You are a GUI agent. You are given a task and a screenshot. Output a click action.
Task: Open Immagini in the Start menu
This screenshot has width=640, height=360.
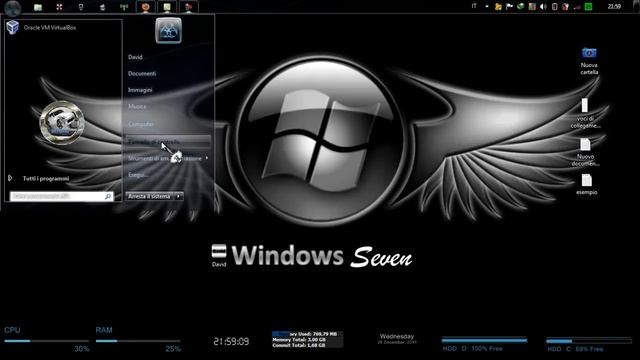pyautogui.click(x=140, y=90)
